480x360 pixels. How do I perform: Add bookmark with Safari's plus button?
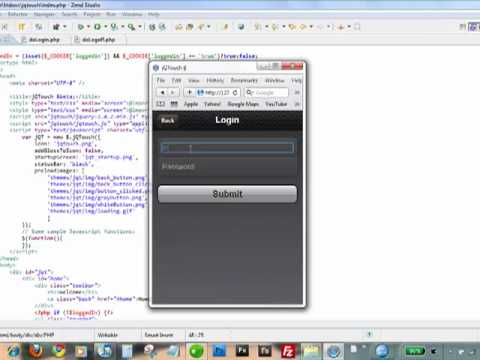(x=190, y=92)
